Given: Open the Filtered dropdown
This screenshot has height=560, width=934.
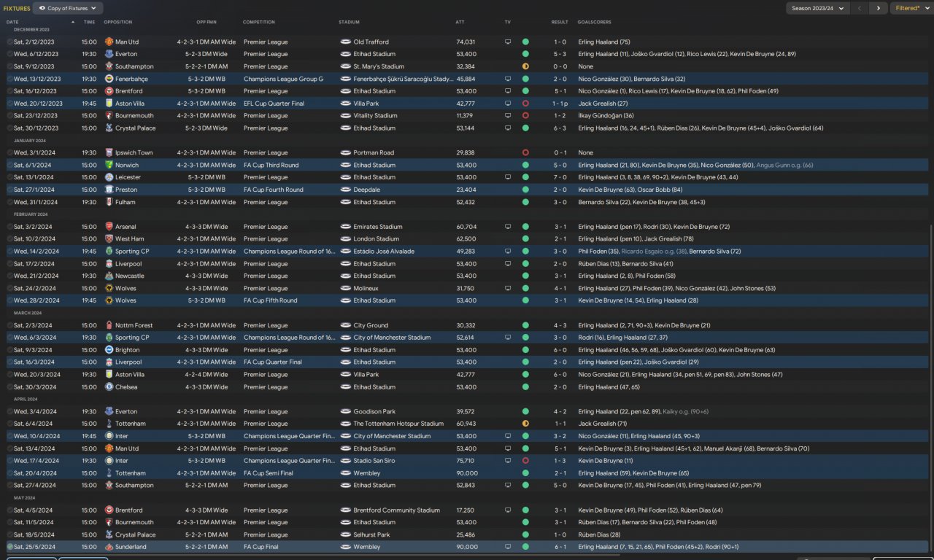Looking at the screenshot, I should pos(911,8).
